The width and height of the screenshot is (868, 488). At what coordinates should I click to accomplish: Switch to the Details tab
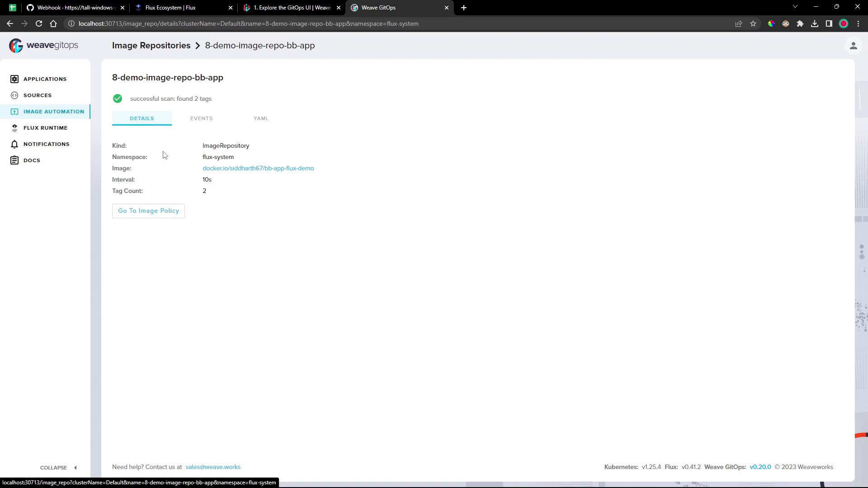142,118
